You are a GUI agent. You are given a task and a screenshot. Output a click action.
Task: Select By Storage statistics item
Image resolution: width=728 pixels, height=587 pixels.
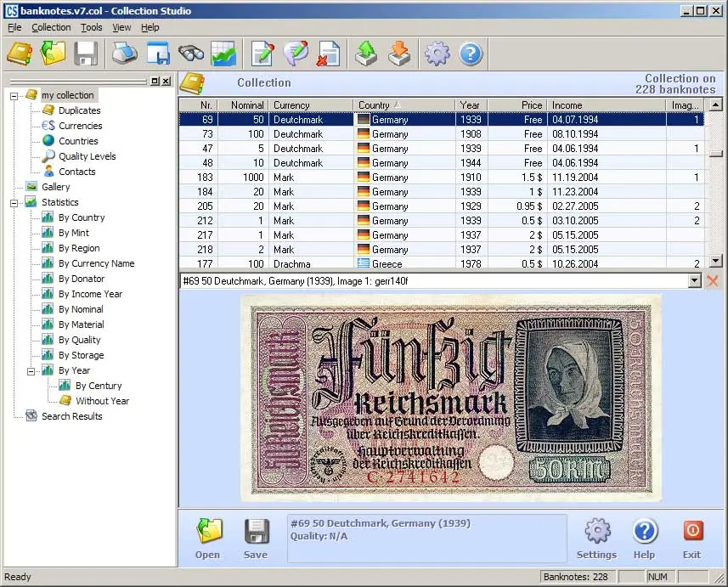[81, 355]
